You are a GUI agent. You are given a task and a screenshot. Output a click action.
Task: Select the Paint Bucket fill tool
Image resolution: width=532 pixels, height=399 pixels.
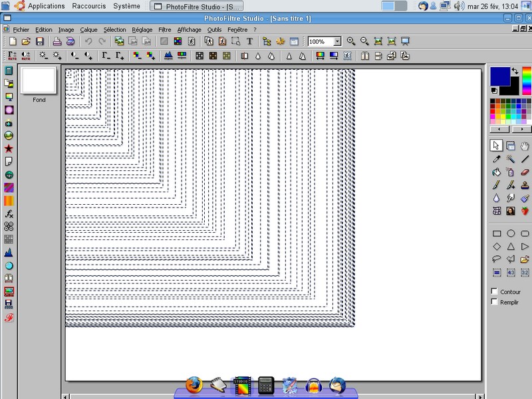(496, 172)
